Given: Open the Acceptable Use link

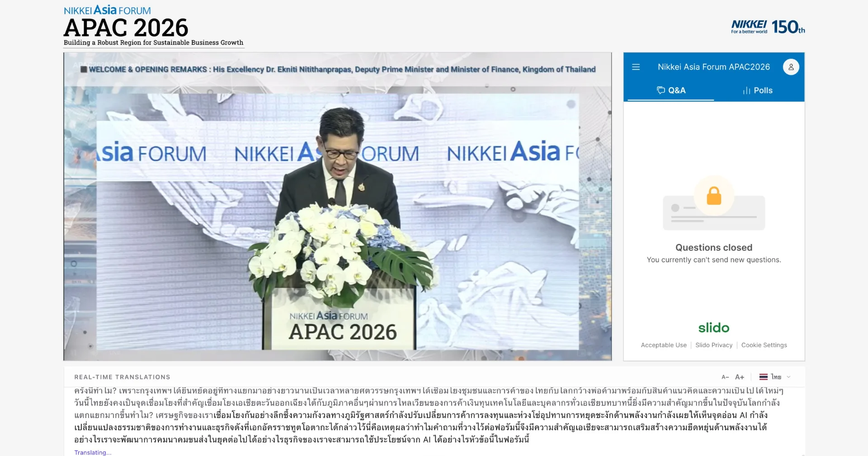Looking at the screenshot, I should pyautogui.click(x=664, y=345).
